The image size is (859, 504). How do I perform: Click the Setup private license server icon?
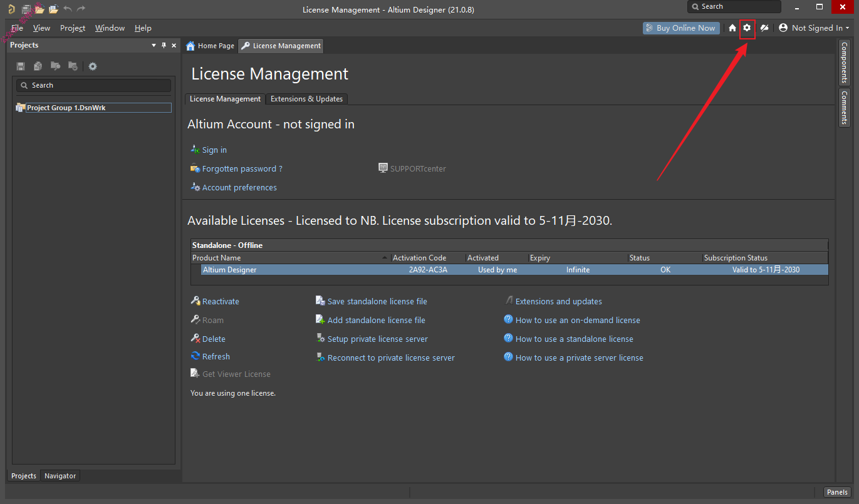tap(320, 339)
